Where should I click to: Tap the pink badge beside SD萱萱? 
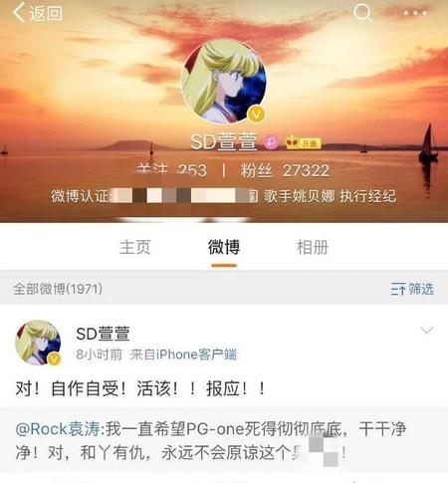click(271, 142)
